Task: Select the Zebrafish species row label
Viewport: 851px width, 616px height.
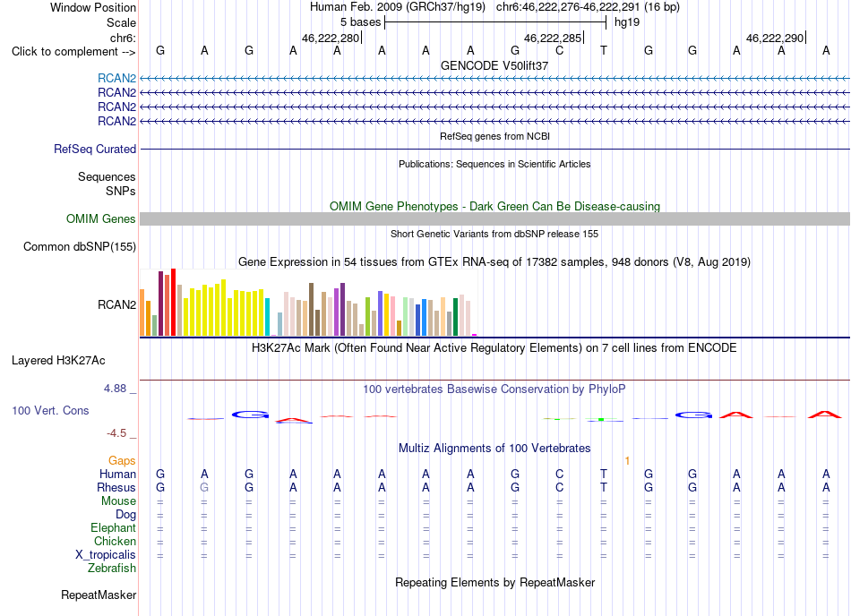Action: 112,568
